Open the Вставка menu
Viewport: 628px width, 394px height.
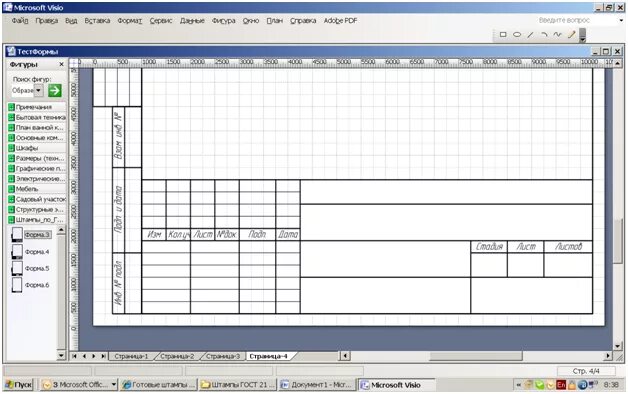97,20
